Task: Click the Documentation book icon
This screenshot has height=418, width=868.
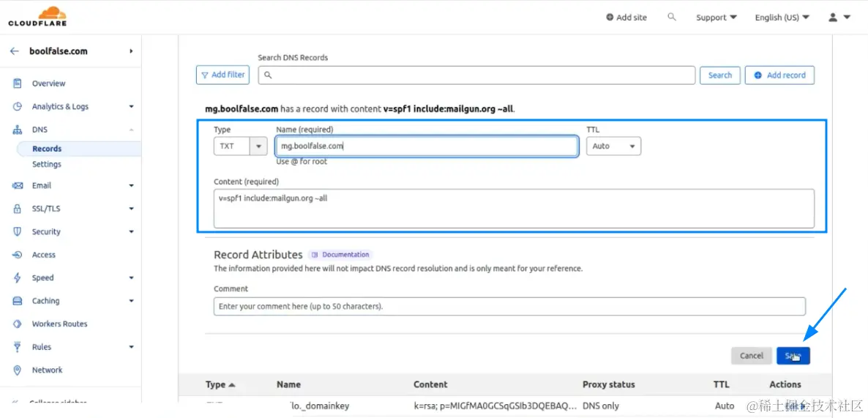Action: 315,255
